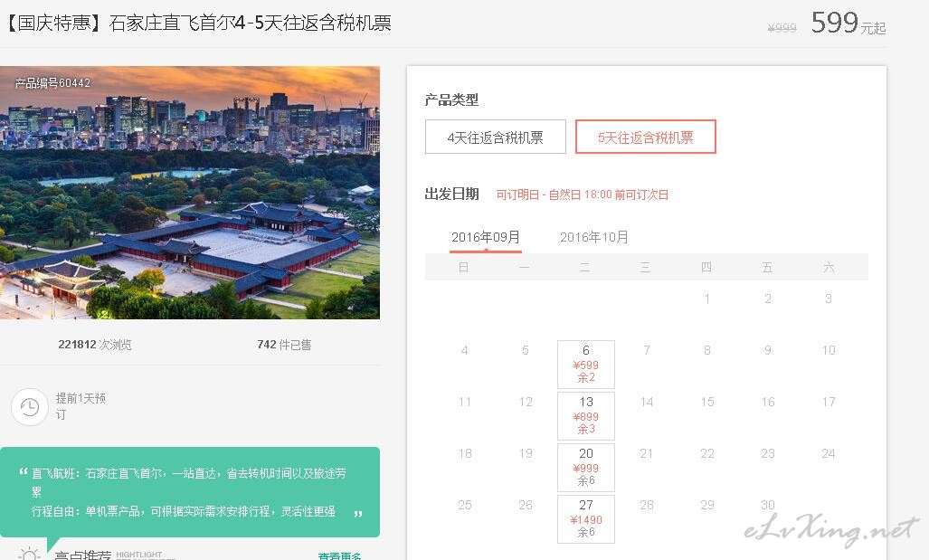Switch to the 2016年09月 calendar tab
Image resolution: width=929 pixels, height=560 pixels.
pos(485,238)
